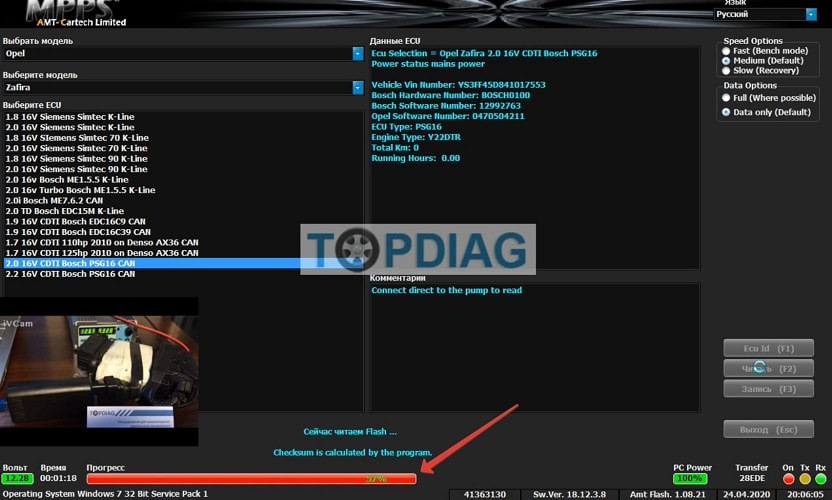Click the red On status indicator
832x500 pixels.
tap(788, 479)
